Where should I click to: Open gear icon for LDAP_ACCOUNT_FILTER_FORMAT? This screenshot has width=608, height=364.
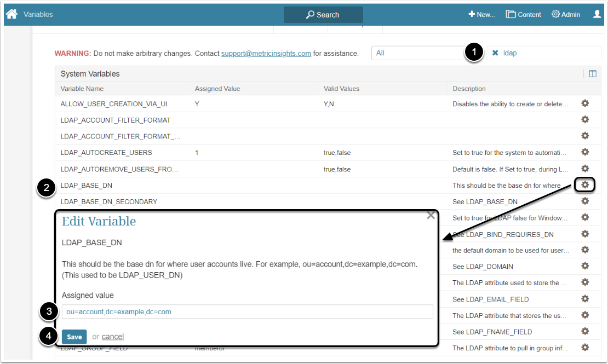(x=585, y=119)
